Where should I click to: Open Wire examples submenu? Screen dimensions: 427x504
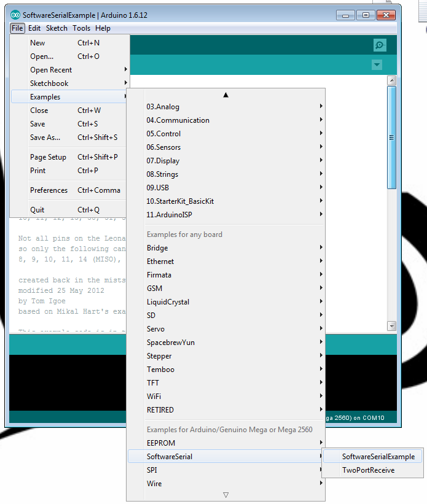[226, 483]
